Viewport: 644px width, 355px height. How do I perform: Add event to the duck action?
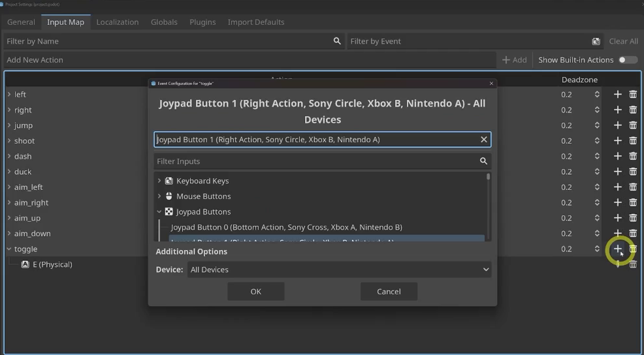point(617,172)
